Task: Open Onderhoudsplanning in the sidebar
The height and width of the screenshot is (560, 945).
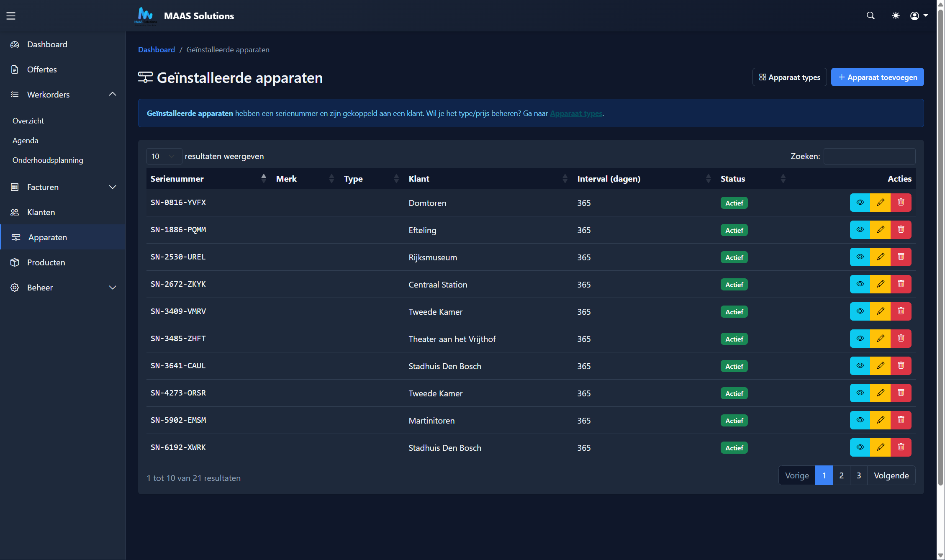Action: [48, 160]
